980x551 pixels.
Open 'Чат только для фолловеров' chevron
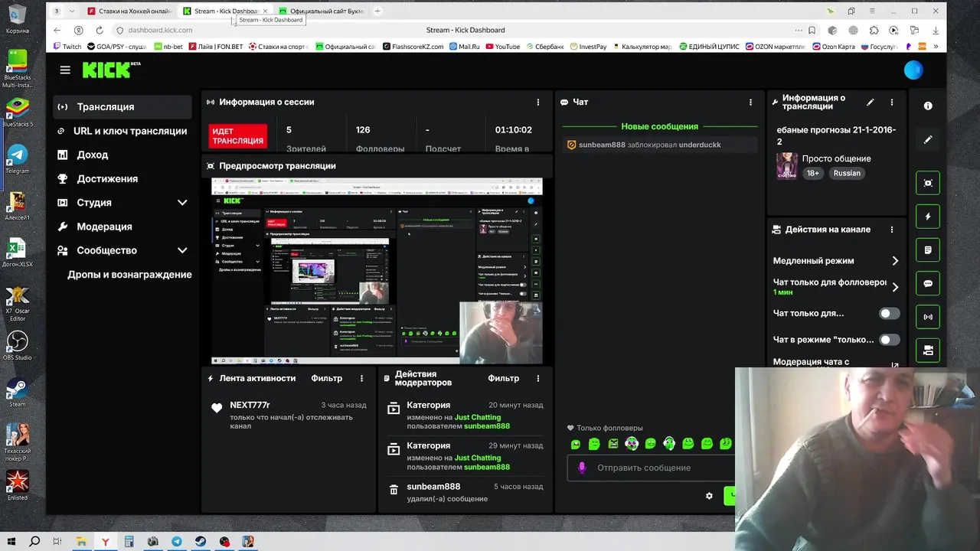click(x=895, y=287)
